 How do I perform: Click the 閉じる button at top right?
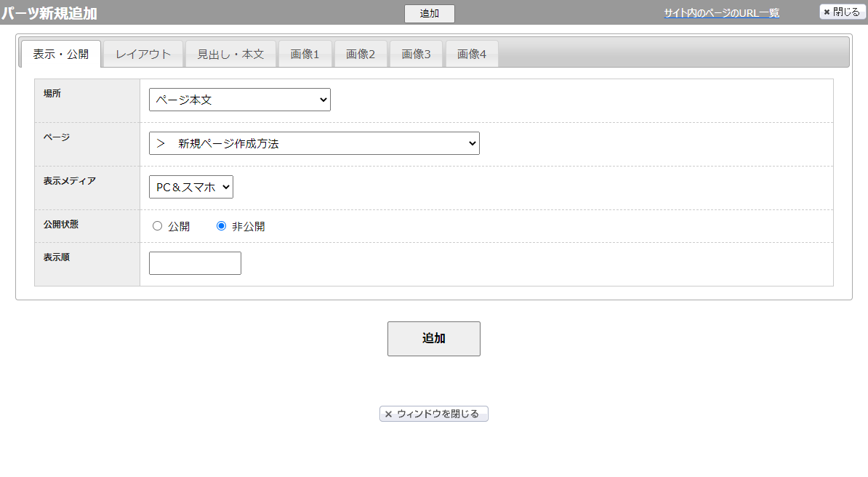click(x=842, y=12)
